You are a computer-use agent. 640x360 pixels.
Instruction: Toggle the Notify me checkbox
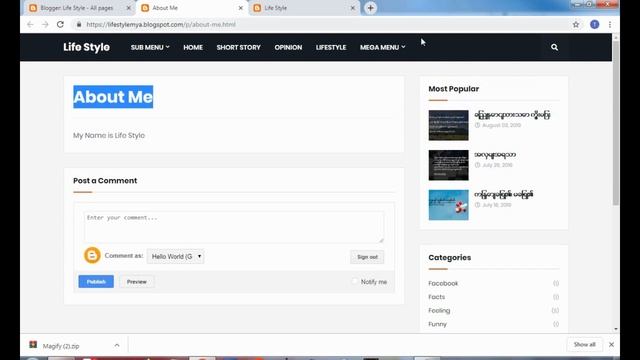(x=355, y=282)
